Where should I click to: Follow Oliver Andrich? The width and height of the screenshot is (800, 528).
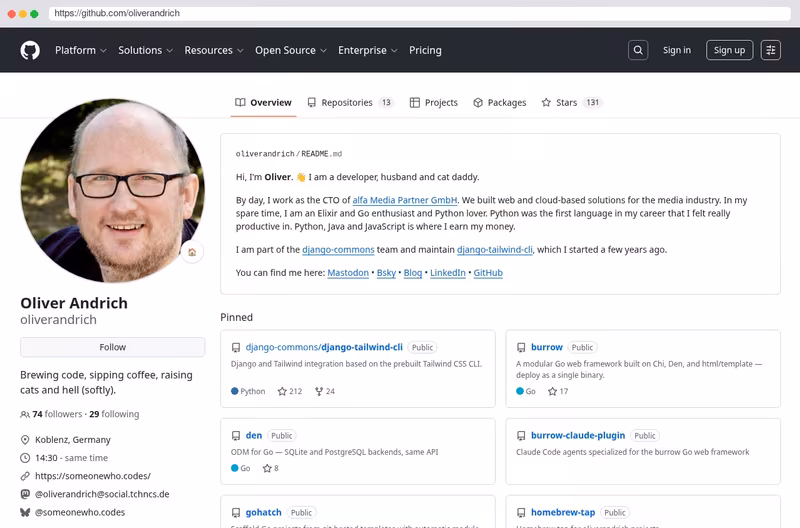113,347
